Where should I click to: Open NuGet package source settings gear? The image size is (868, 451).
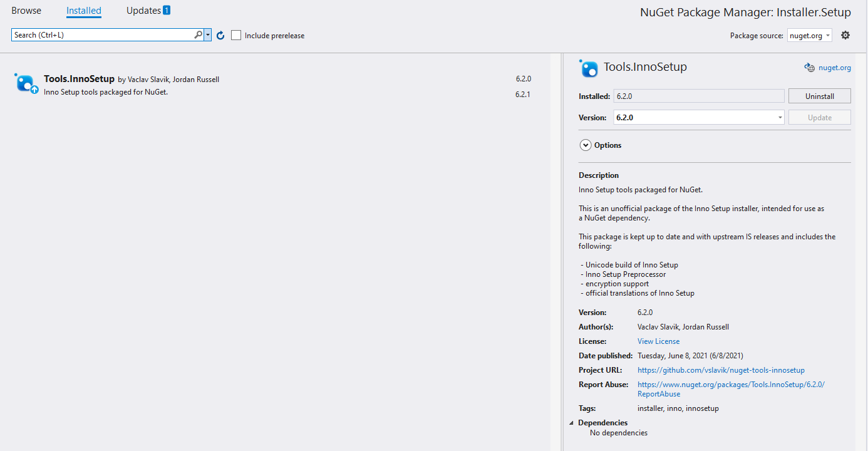pos(845,35)
